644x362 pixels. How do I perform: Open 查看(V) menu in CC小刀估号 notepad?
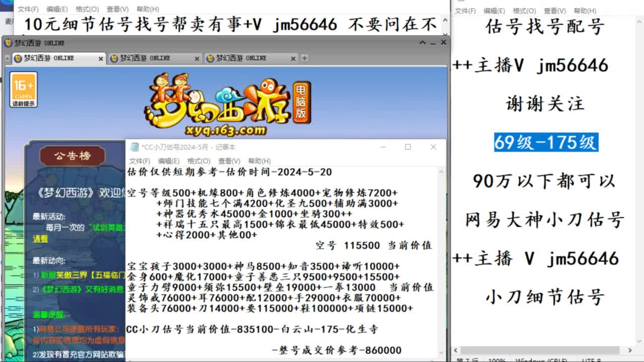[229, 161]
